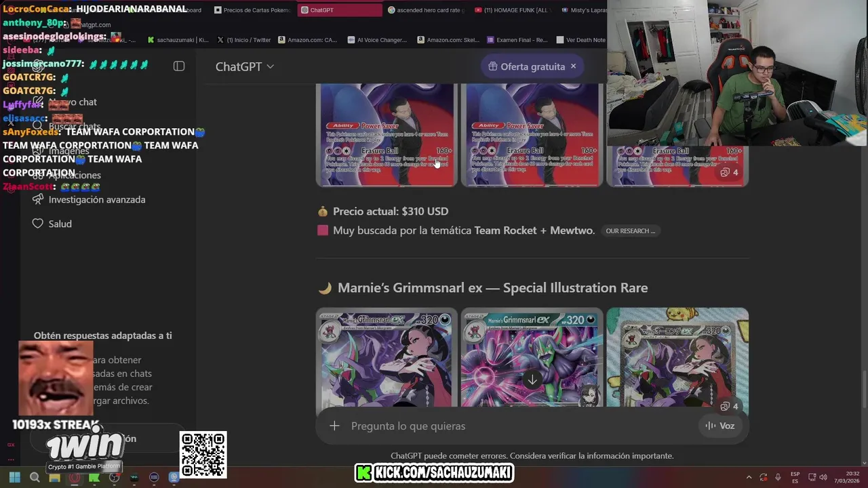Open the sachauzumaki Kick bookmark
Viewport: 868px width, 488px height.
pyautogui.click(x=178, y=40)
